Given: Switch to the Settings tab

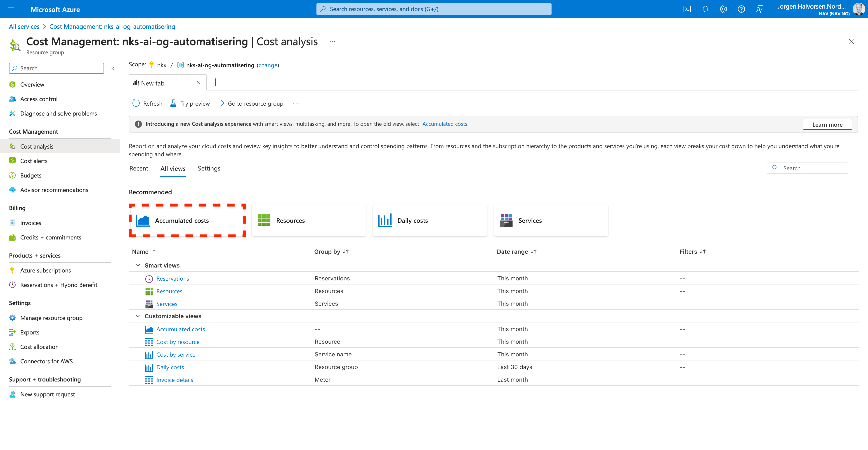Looking at the screenshot, I should [x=209, y=168].
